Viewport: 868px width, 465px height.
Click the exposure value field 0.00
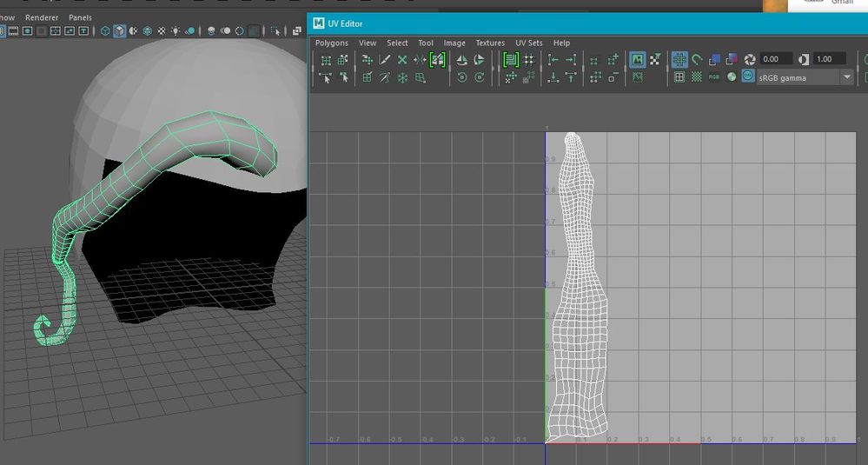tap(776, 59)
